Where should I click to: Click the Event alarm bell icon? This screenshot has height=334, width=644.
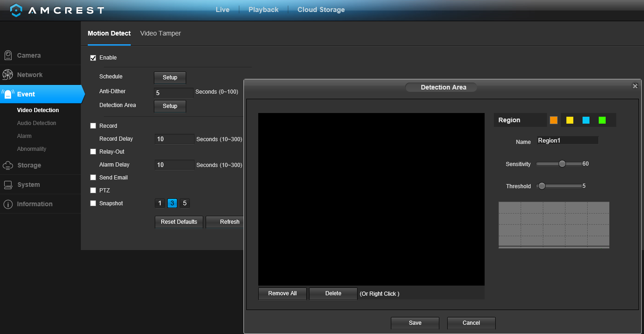(8, 94)
